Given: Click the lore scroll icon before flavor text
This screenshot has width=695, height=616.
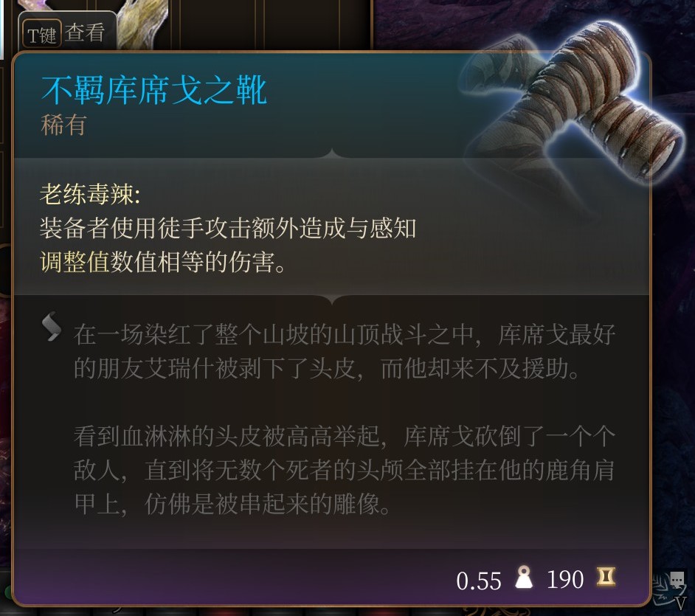Looking at the screenshot, I should tap(52, 327).
